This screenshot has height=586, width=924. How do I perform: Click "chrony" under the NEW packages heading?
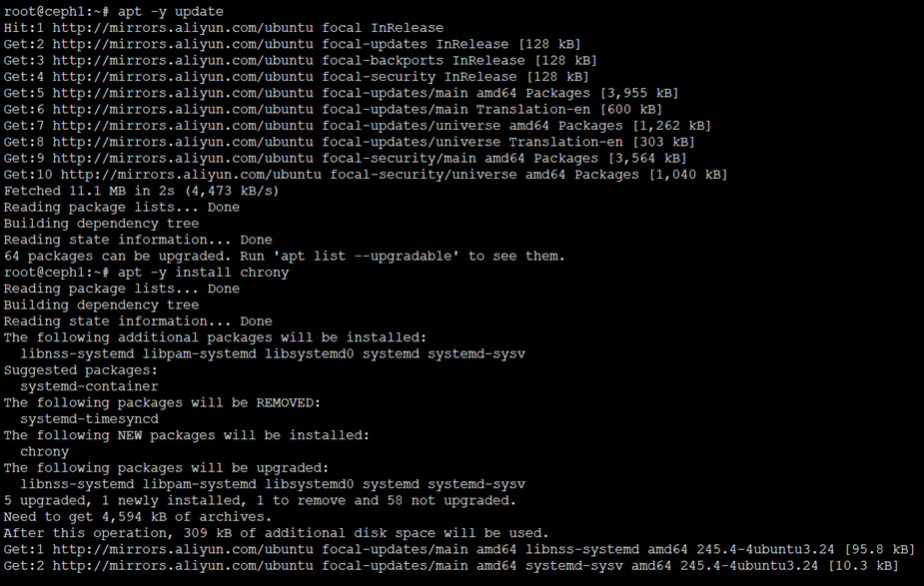[x=44, y=451]
